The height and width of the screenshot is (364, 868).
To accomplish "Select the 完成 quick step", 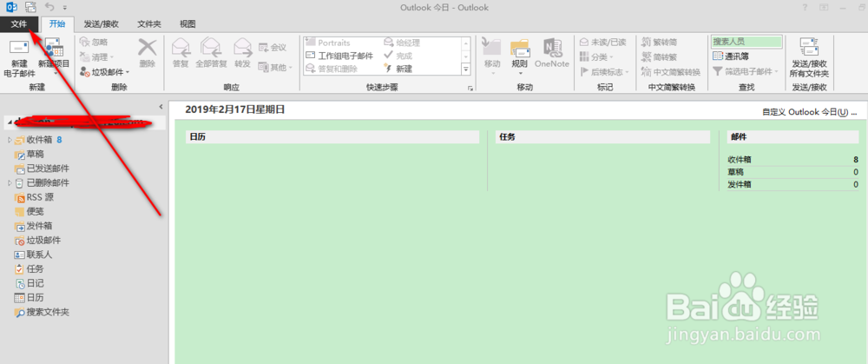I will tap(398, 56).
